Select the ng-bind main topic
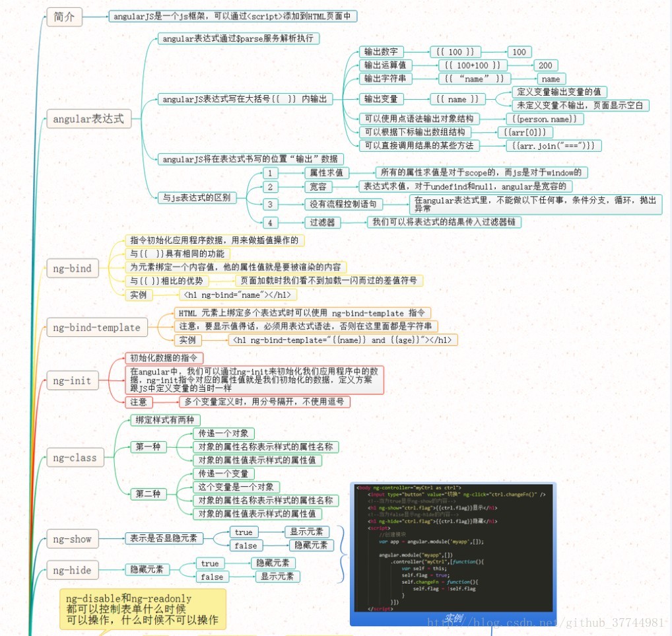 [x=73, y=268]
